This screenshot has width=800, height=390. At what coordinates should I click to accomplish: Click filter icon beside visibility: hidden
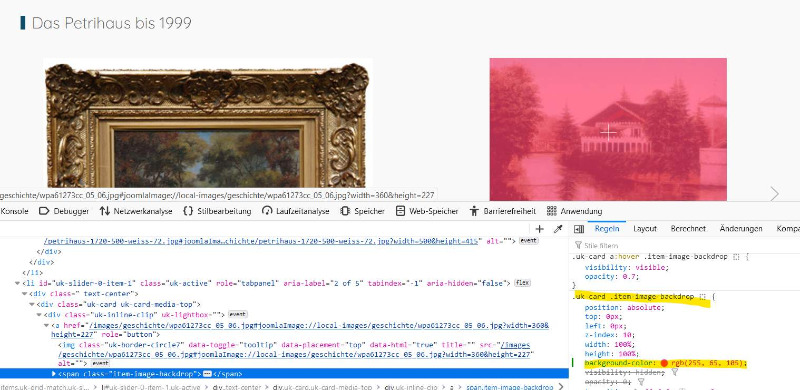click(674, 373)
